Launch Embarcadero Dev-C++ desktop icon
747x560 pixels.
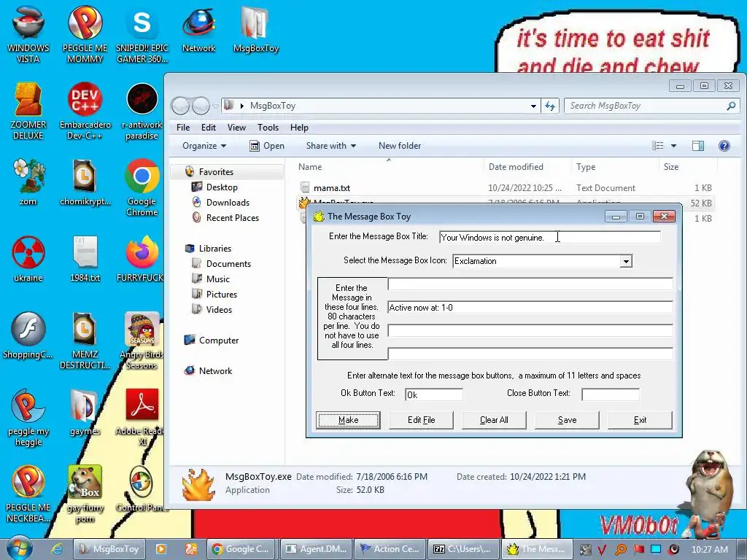tap(85, 111)
